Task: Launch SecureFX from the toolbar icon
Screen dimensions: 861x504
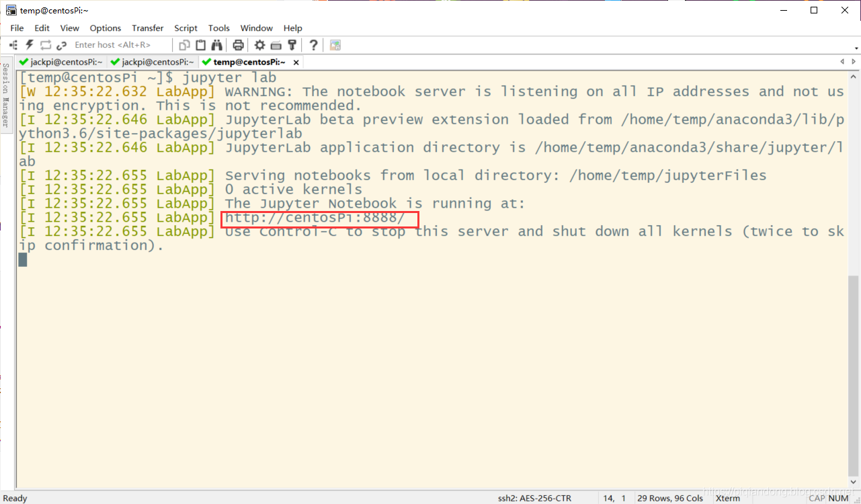Action: [x=335, y=45]
